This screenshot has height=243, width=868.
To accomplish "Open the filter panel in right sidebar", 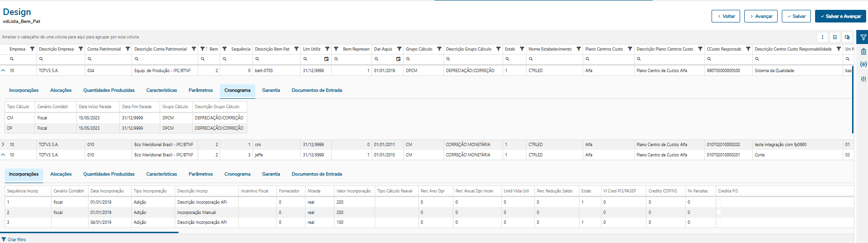I will (863, 37).
